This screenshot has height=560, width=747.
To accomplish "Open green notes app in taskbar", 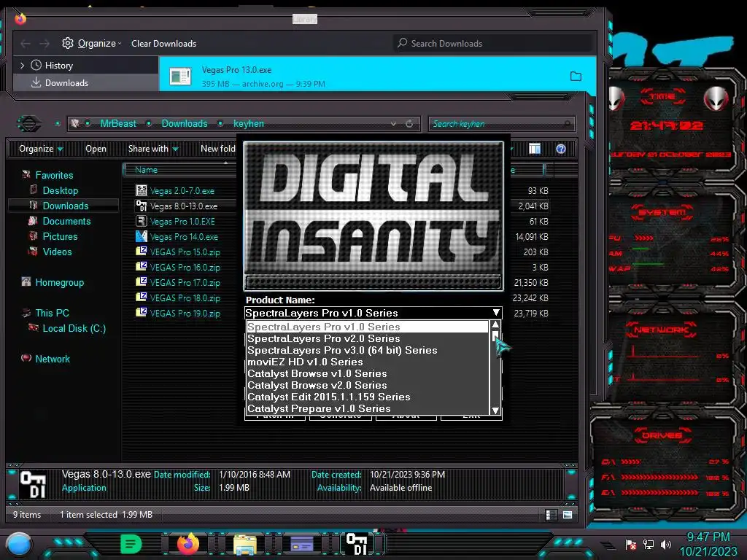I will point(131,544).
